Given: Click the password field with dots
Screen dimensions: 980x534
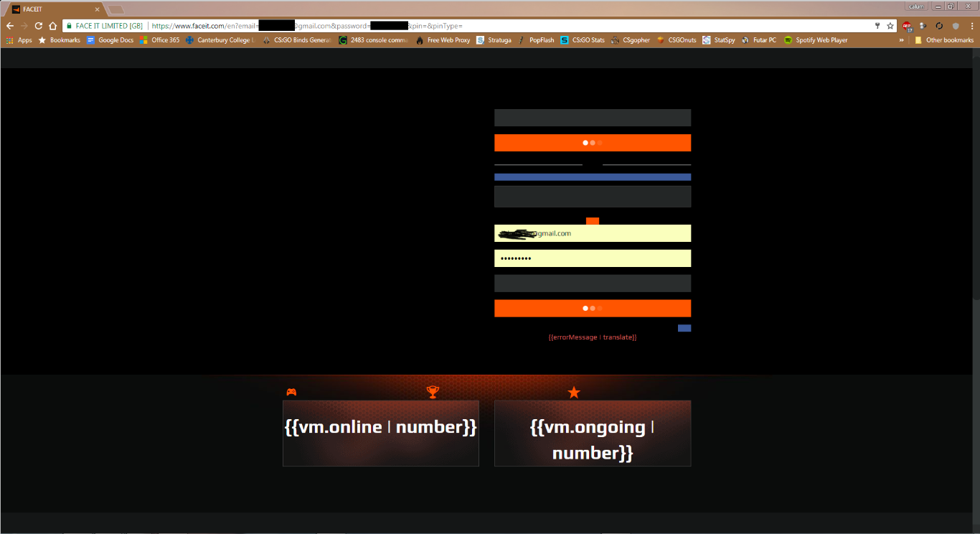Looking at the screenshot, I should (x=593, y=258).
